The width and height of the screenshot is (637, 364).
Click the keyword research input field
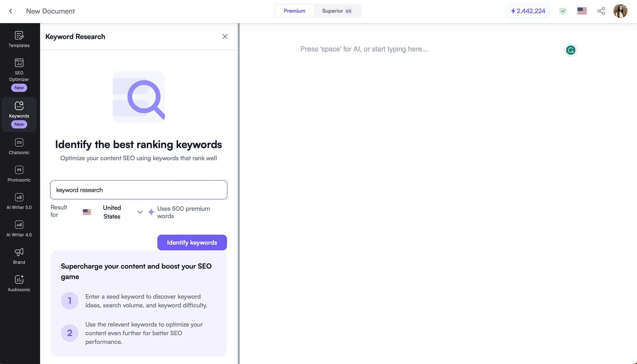(x=139, y=190)
